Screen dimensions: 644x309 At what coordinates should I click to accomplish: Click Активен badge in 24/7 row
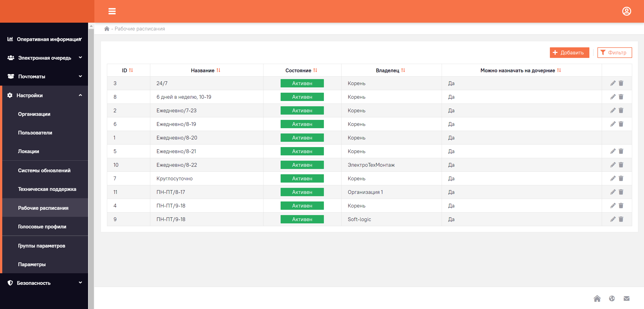(302, 83)
